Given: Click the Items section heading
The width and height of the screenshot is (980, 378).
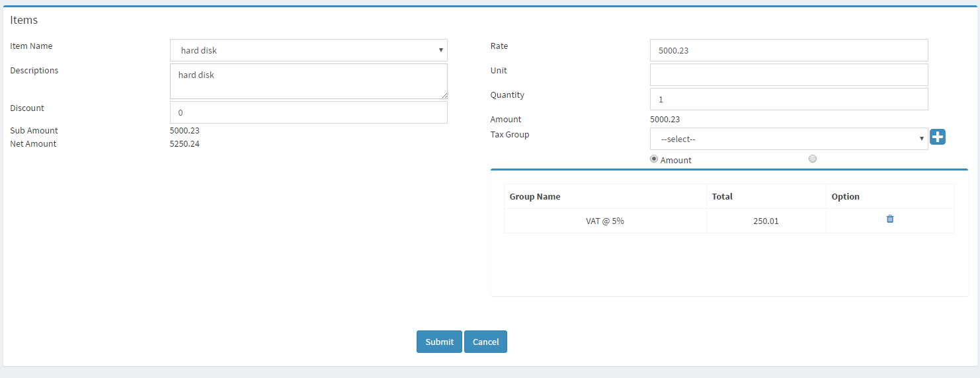Looking at the screenshot, I should click(x=24, y=20).
